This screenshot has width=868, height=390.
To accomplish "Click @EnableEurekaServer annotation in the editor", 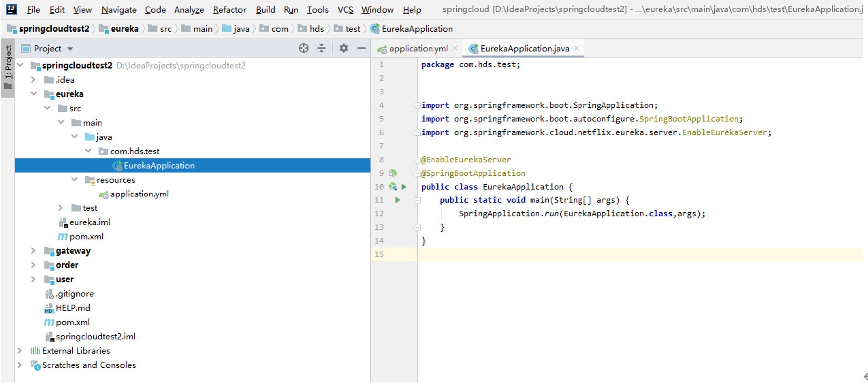I will [x=466, y=160].
